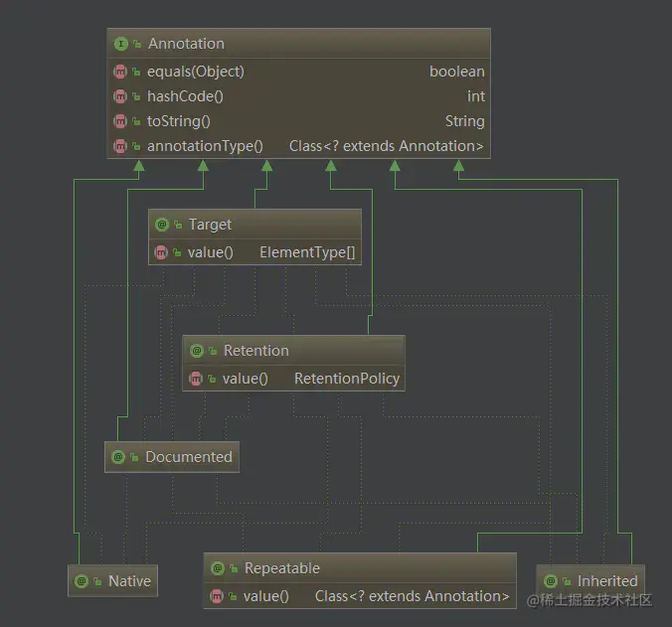Viewport: 672px width, 627px height.
Task: Click the public visibility icon beside Native
Action: pyautogui.click(x=97, y=581)
